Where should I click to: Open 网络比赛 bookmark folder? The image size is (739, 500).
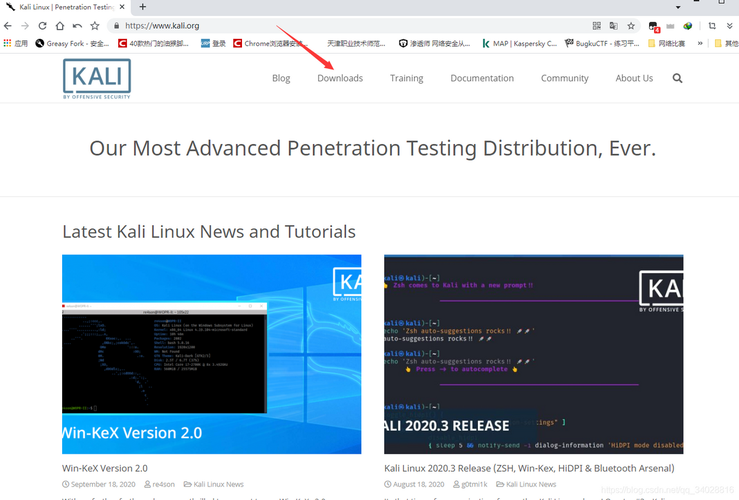click(666, 43)
